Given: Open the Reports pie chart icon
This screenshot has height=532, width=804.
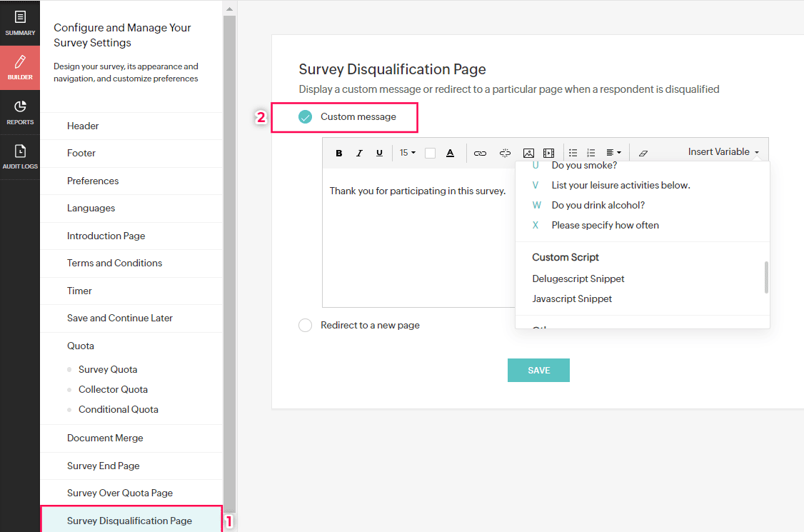Looking at the screenshot, I should (x=20, y=106).
